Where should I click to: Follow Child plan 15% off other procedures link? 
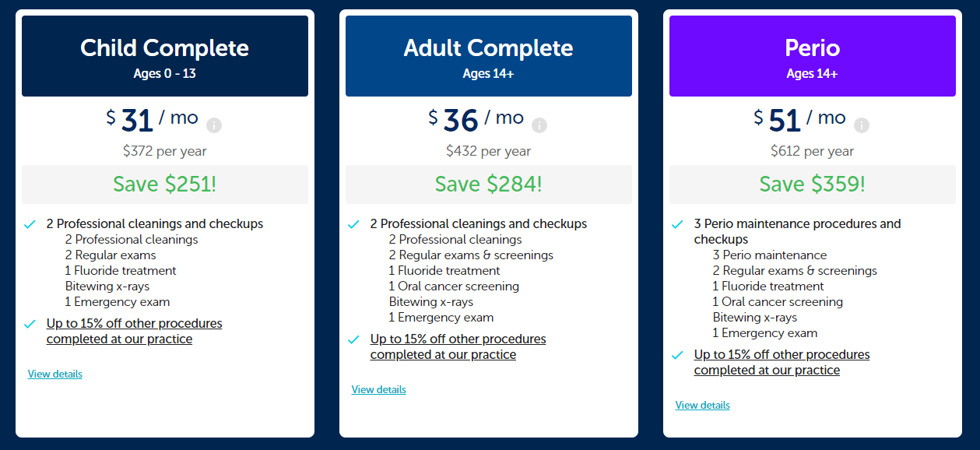(134, 331)
